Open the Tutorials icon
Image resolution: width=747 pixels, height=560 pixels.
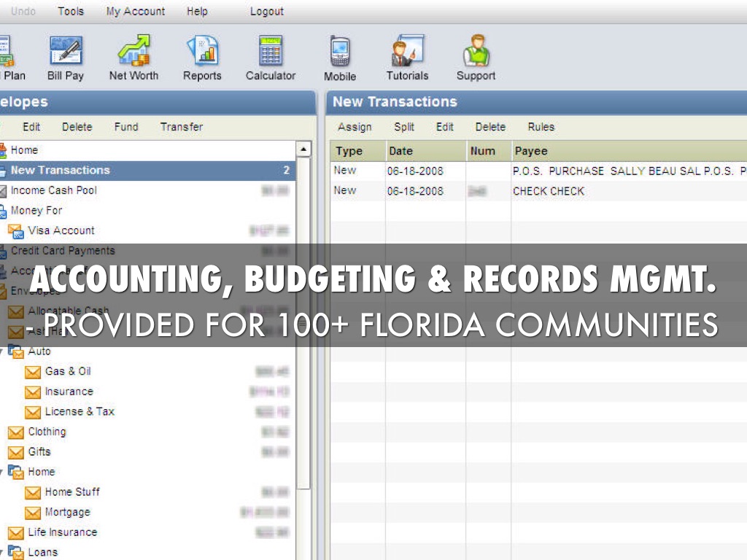point(407,51)
